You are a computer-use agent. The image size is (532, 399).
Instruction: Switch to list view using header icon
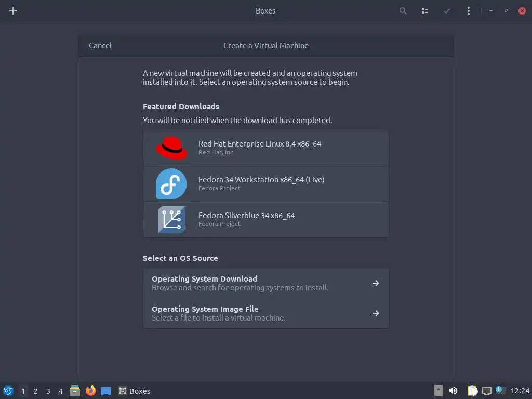pyautogui.click(x=425, y=11)
